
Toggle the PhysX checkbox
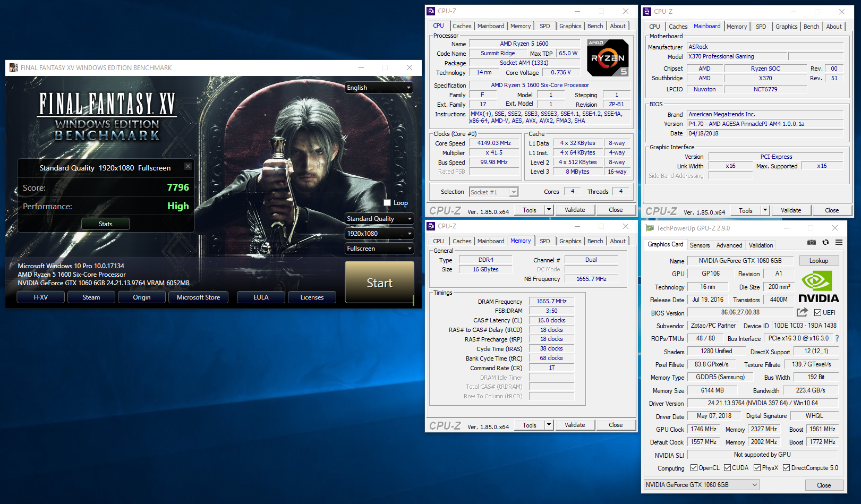[x=757, y=467]
